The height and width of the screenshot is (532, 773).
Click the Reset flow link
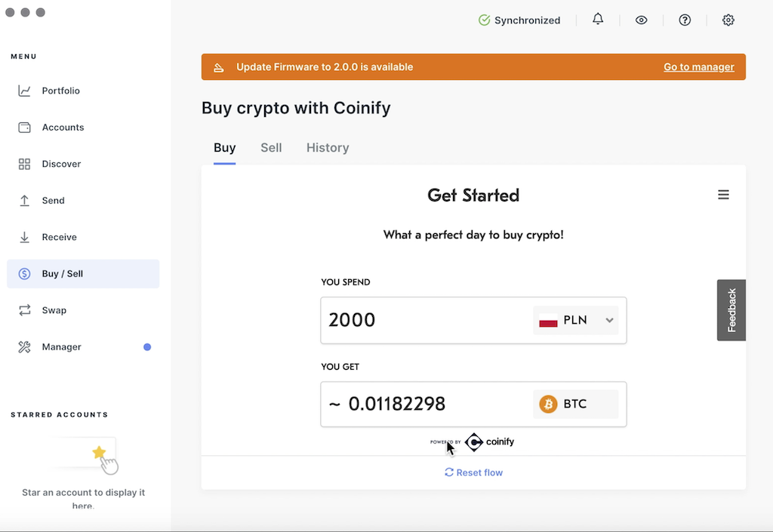tap(473, 472)
